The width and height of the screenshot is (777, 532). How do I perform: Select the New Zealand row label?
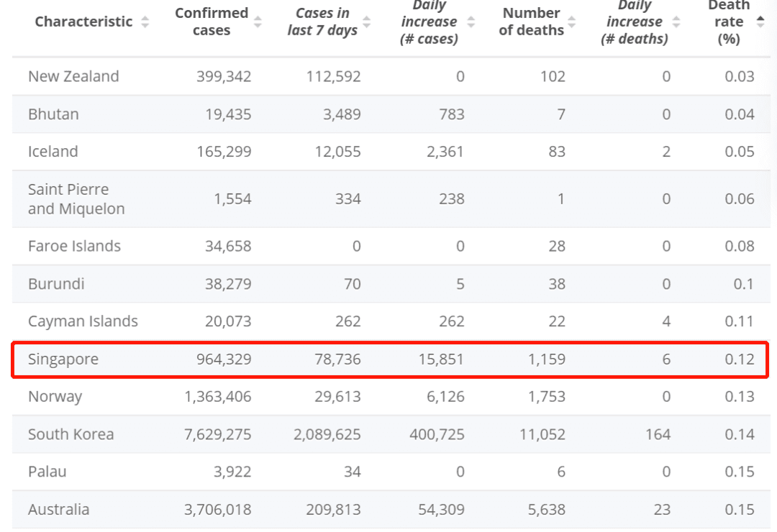point(73,76)
